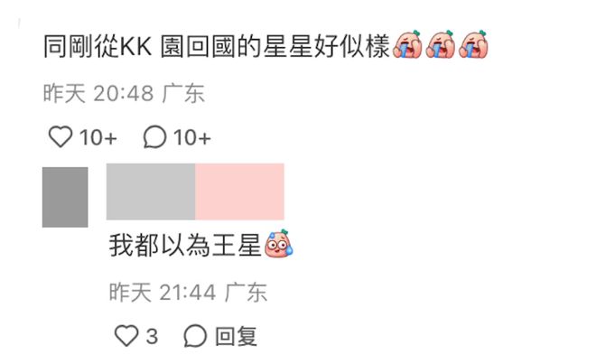Click timestamp 昨天 21:44 广东

188,292
